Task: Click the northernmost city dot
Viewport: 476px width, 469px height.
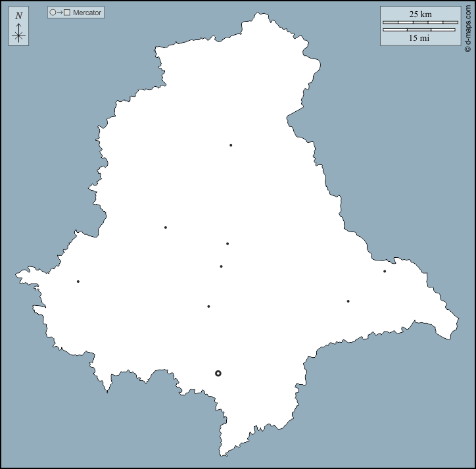Action: 231,145
